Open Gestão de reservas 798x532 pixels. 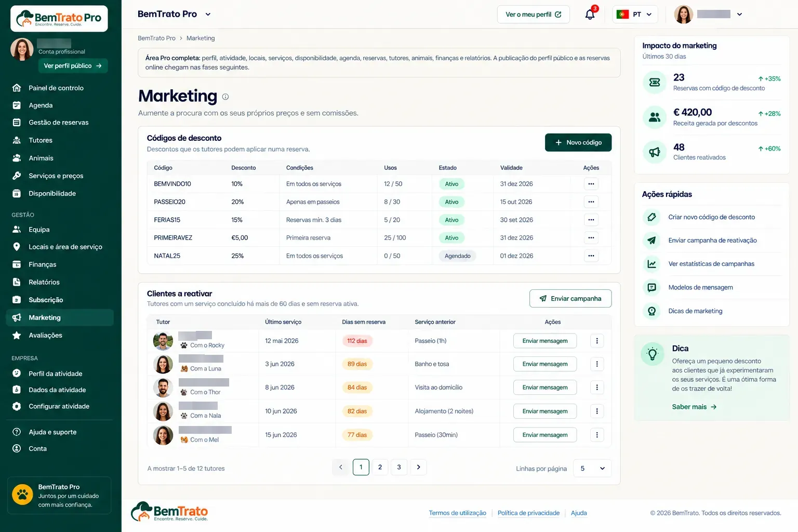click(x=59, y=123)
